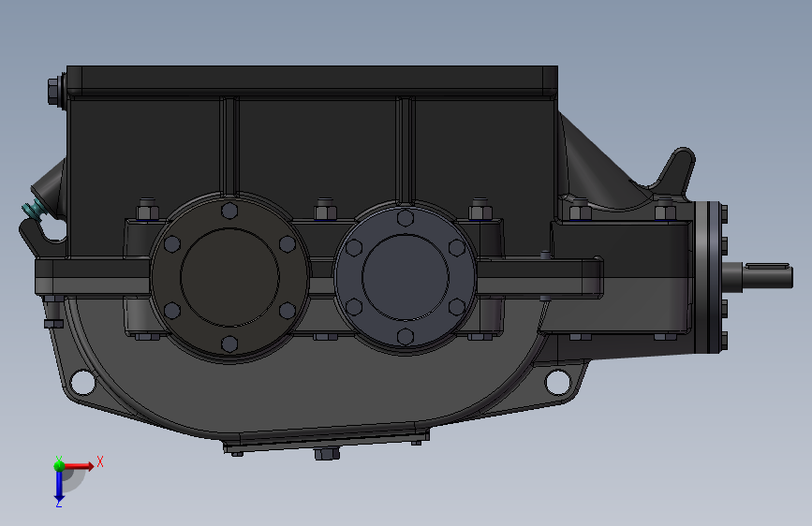Select the round shaft flange beside the output shaft
This screenshot has height=526, width=812.
click(x=707, y=277)
